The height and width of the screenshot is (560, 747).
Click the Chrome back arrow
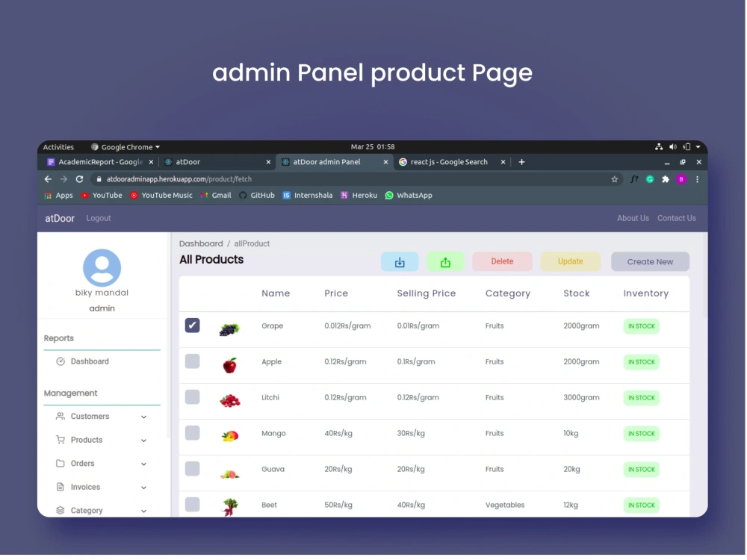tap(48, 179)
